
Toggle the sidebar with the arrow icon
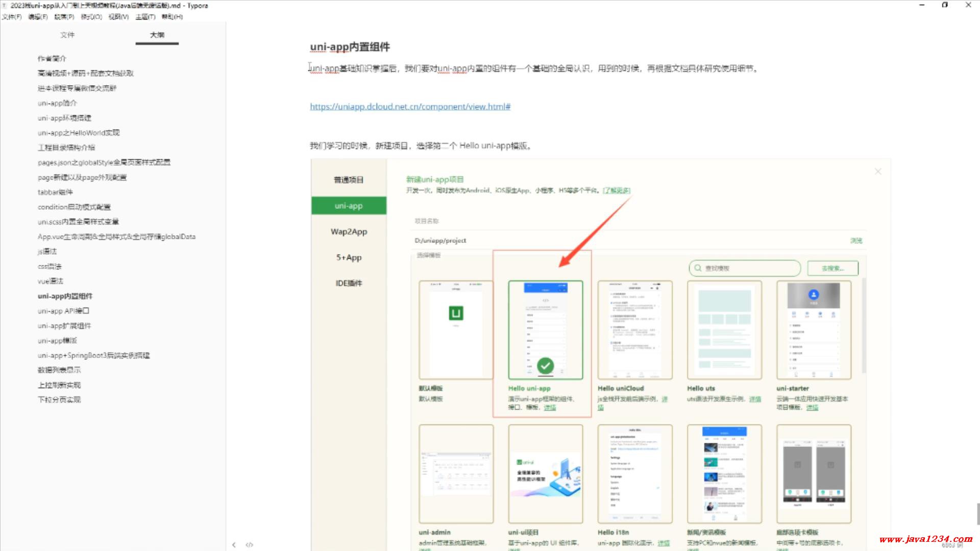point(234,544)
